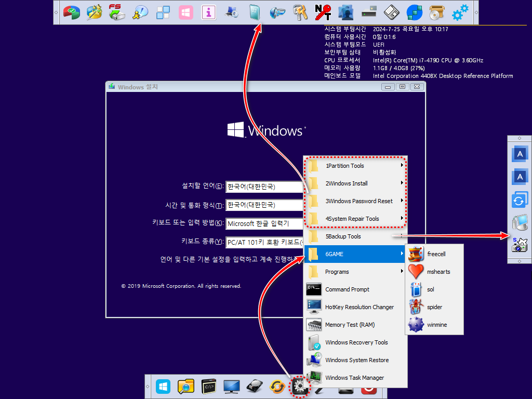Open the FS drive recovery icon

pyautogui.click(x=117, y=12)
